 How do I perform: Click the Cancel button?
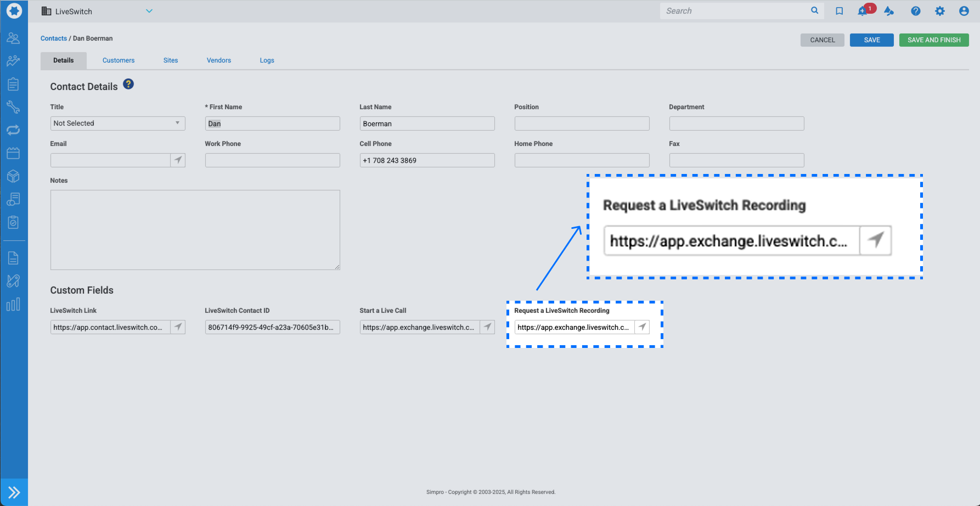tap(822, 40)
